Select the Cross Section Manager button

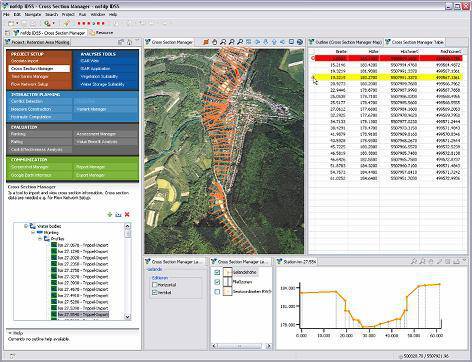click(x=39, y=69)
